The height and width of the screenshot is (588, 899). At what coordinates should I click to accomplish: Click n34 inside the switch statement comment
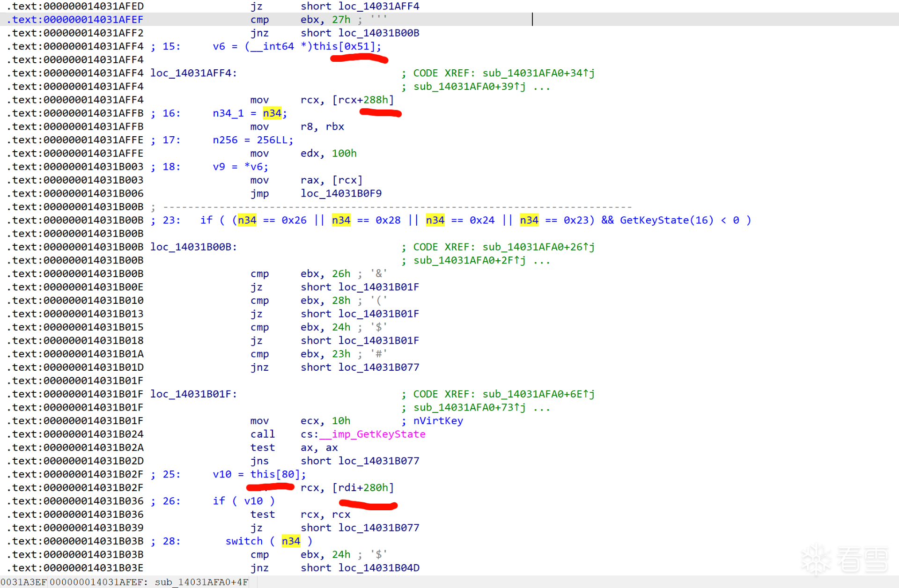pos(291,541)
